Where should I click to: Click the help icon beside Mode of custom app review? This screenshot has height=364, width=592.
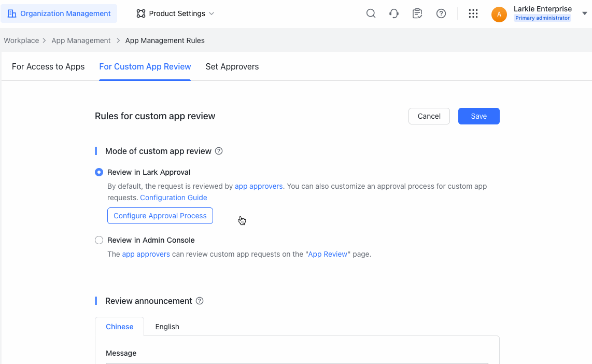219,151
